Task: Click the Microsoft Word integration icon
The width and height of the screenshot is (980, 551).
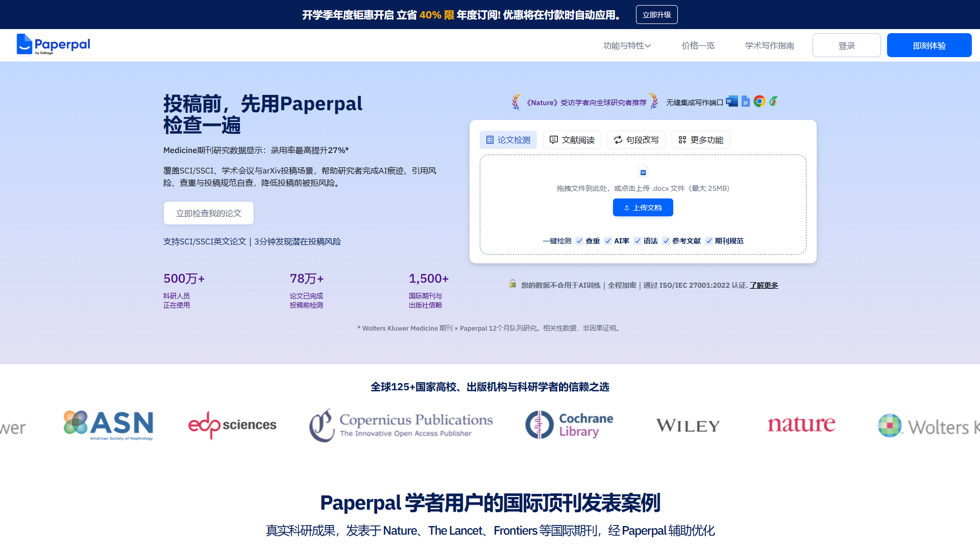Action: click(x=732, y=102)
